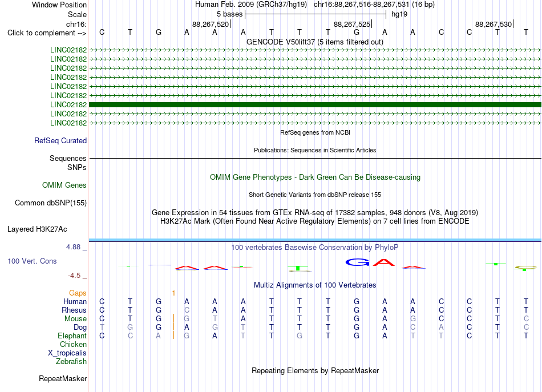Click the black Sequences track line
The image size is (542, 392).
click(x=315, y=158)
